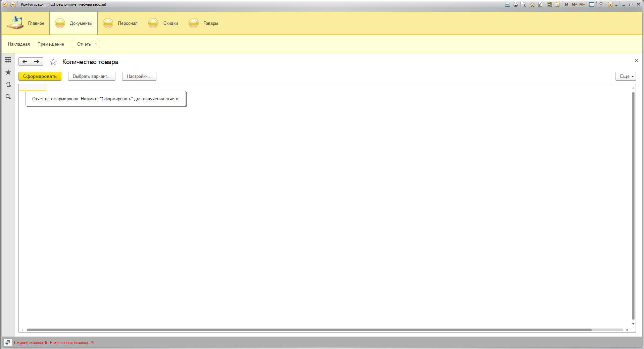Click the Сформировать button
The width and height of the screenshot is (644, 349).
[40, 77]
